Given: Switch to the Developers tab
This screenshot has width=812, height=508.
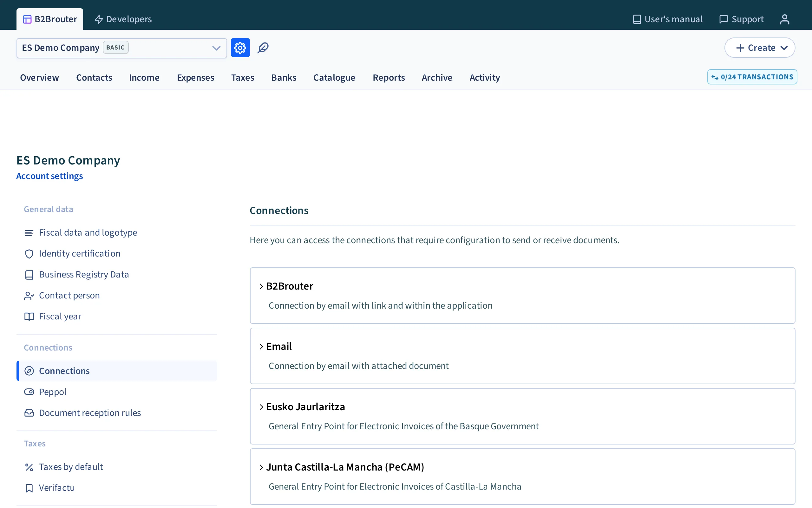Looking at the screenshot, I should [123, 19].
